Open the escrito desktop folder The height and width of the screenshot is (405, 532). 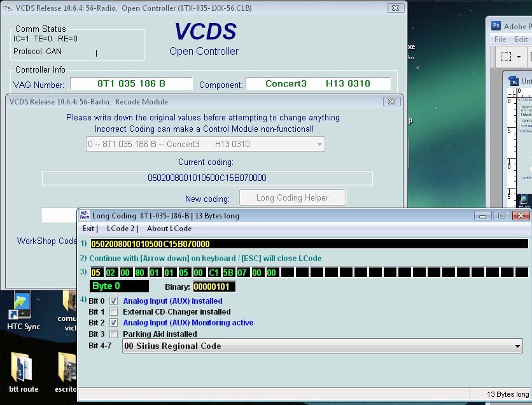tap(67, 373)
